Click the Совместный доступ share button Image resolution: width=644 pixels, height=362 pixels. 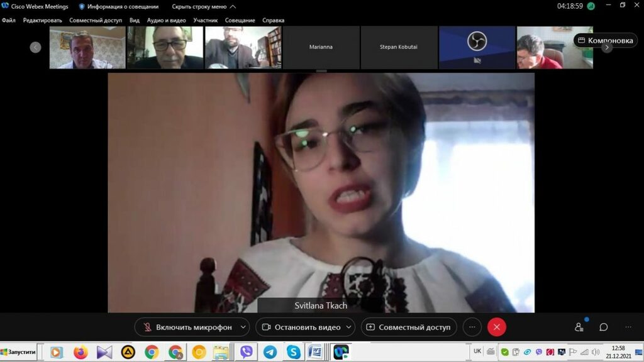coord(409,327)
